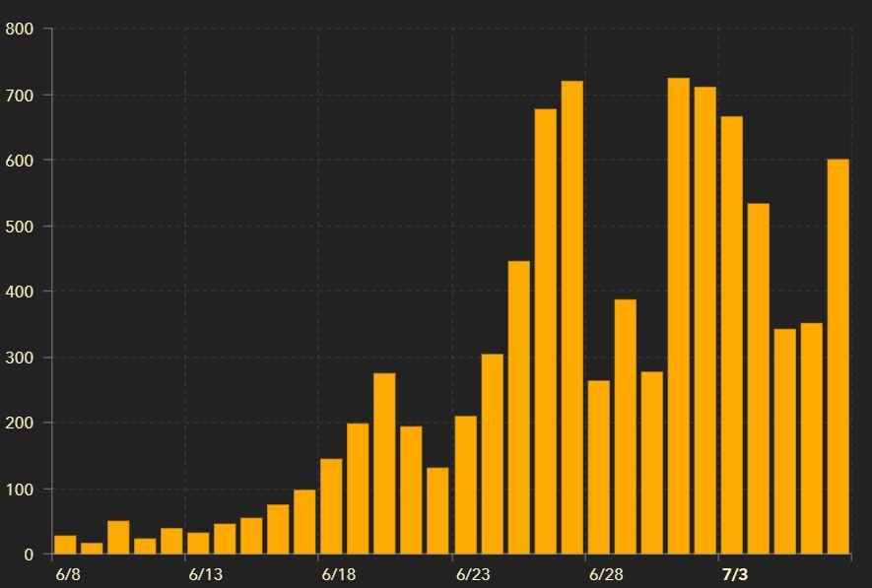The width and height of the screenshot is (872, 588).
Task: Click the shortest bar right after 6/8
Action: (x=92, y=549)
